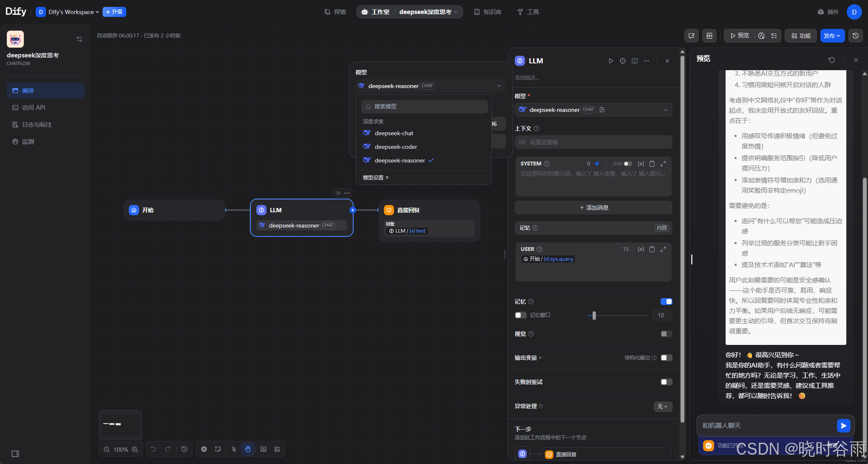The height and width of the screenshot is (464, 868).
Task: Open the 异常处理 dropdown showing 无
Action: click(663, 407)
